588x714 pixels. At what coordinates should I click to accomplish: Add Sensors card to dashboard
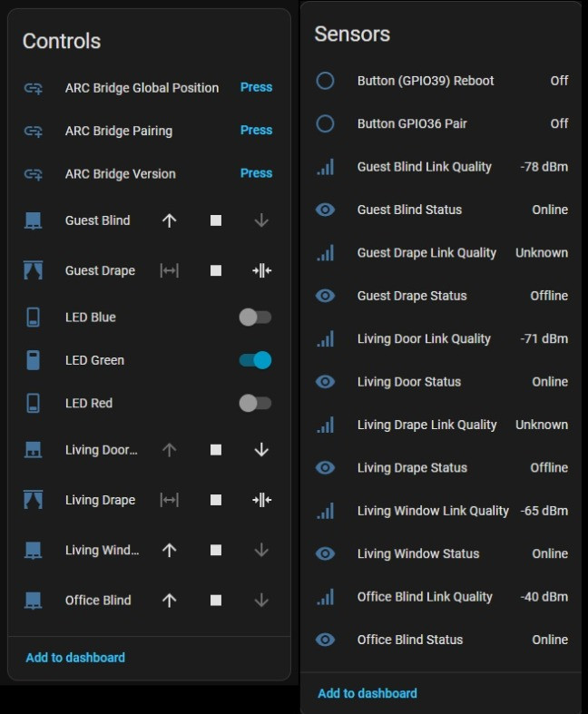367,693
